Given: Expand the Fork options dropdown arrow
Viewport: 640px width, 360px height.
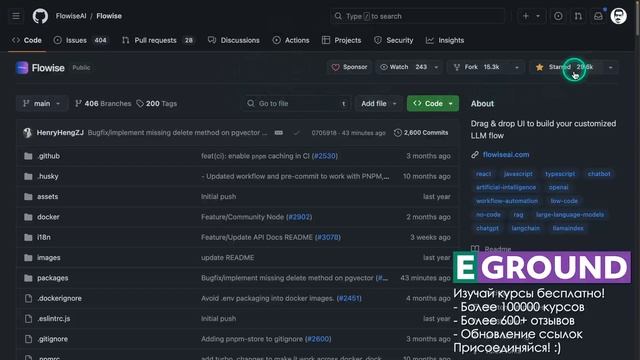Looking at the screenshot, I should click(517, 67).
